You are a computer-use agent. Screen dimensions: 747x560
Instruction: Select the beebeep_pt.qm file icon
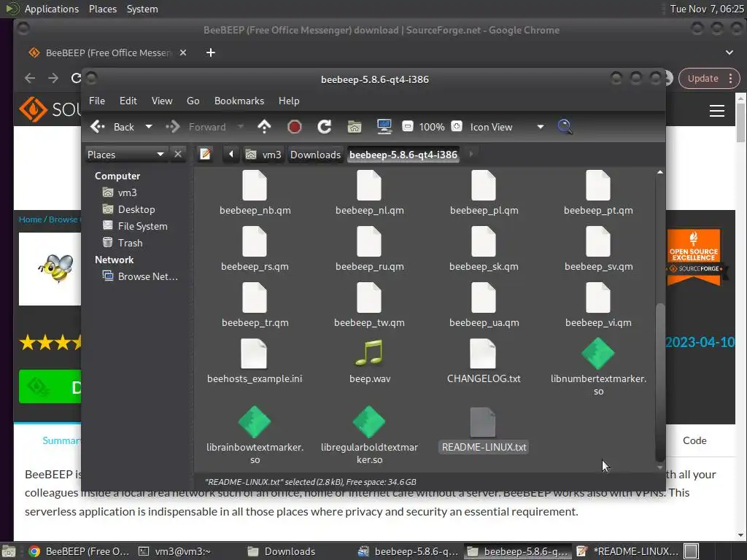point(598,185)
